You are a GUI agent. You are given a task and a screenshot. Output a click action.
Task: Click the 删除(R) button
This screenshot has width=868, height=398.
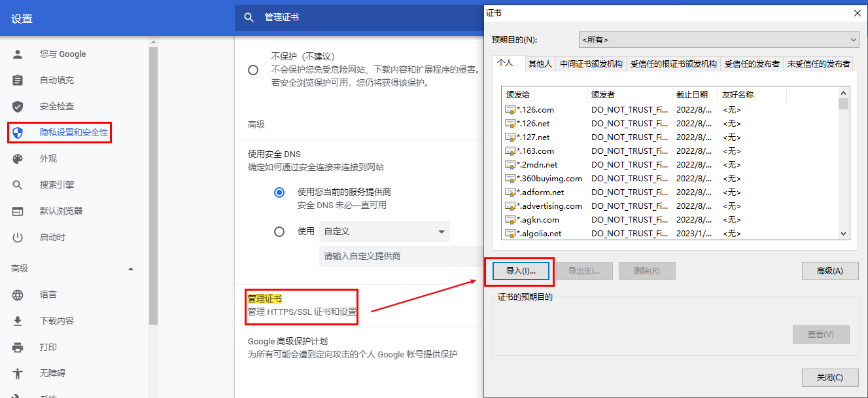pyautogui.click(x=647, y=271)
